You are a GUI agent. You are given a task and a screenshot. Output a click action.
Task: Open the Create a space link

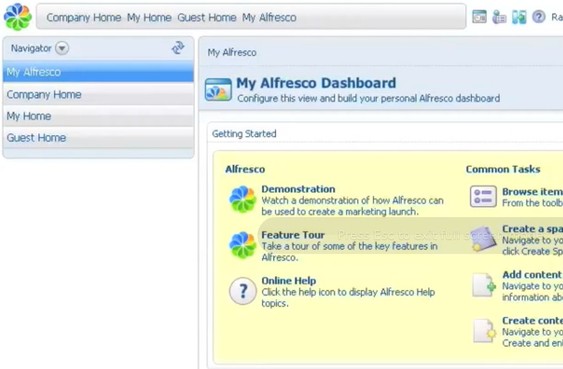[532, 229]
